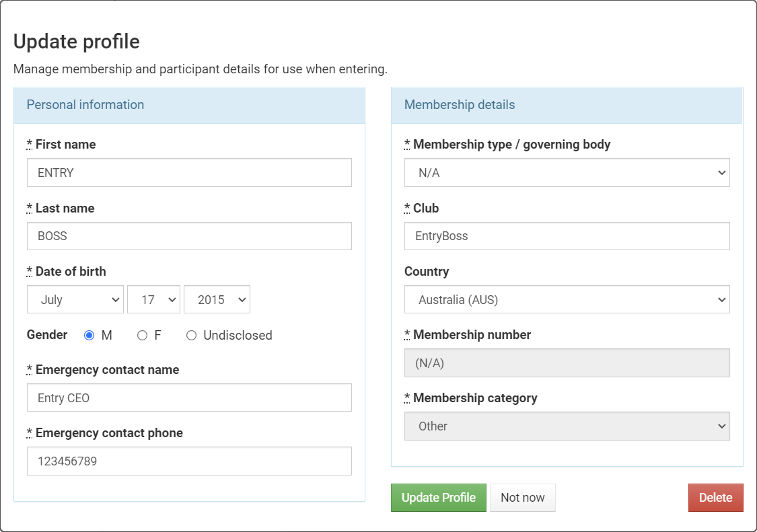Choose Undisclosed for gender

pos(191,335)
